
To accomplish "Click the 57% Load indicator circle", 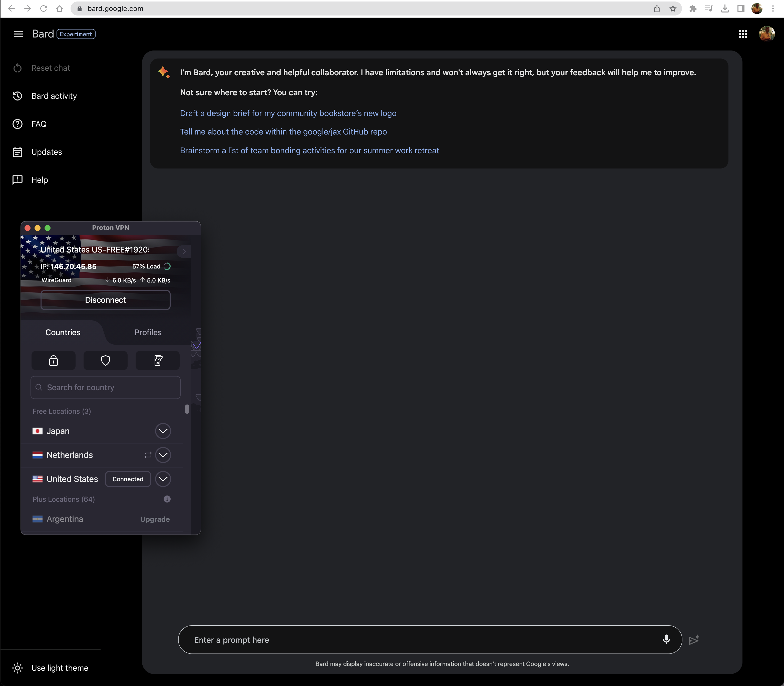I will tap(167, 266).
